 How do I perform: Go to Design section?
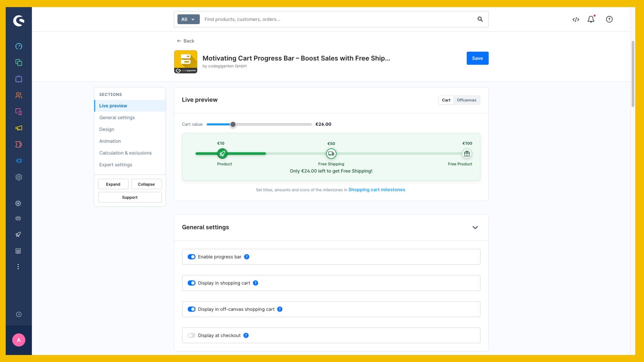coord(130,129)
